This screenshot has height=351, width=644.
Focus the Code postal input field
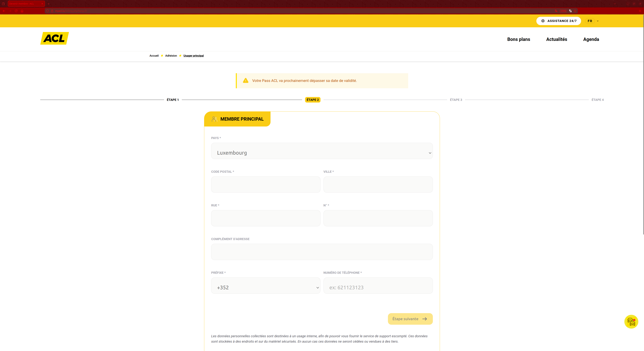265,185
